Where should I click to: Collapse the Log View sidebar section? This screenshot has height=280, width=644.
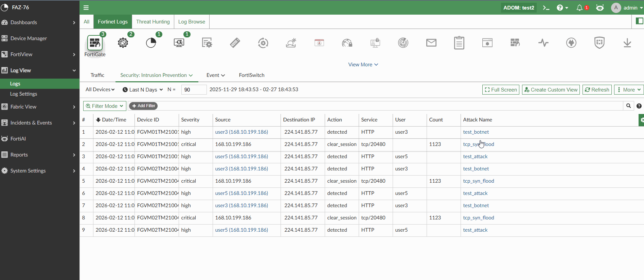point(40,70)
